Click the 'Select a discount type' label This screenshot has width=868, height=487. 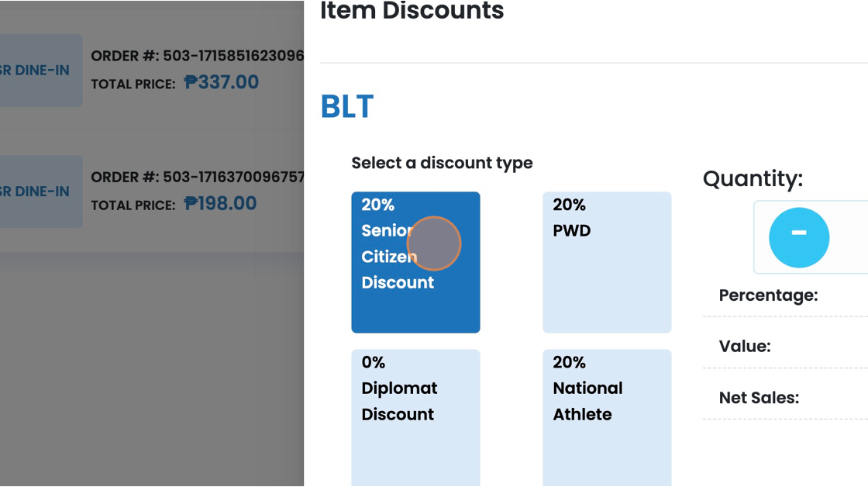coord(442,163)
